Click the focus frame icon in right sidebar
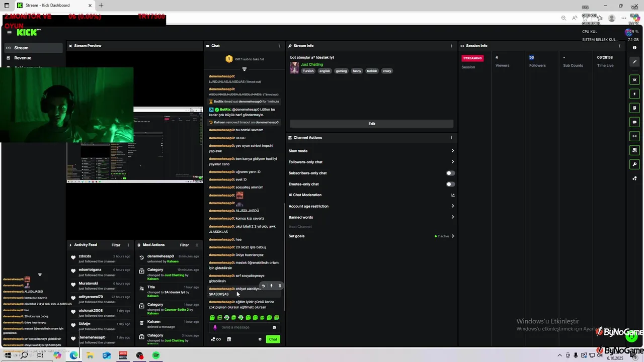 pyautogui.click(x=634, y=80)
